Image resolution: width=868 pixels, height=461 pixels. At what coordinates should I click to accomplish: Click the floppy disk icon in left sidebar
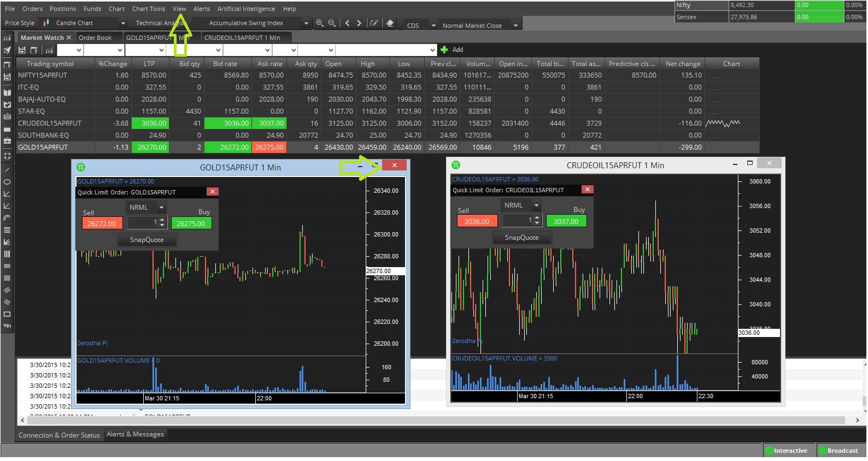point(7,77)
